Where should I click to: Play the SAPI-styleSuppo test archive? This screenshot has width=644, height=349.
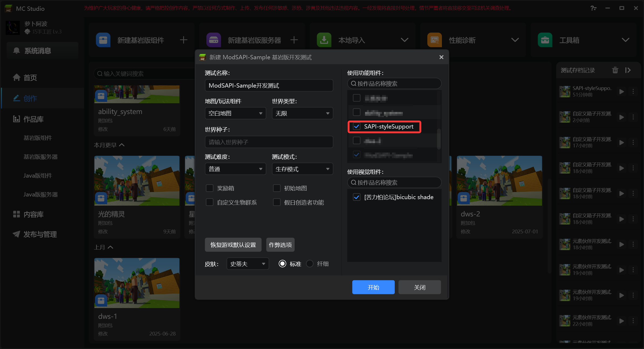pyautogui.click(x=622, y=91)
